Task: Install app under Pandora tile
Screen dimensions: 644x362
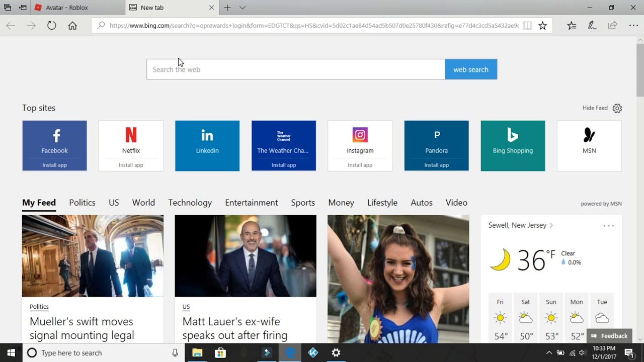Action: point(437,165)
